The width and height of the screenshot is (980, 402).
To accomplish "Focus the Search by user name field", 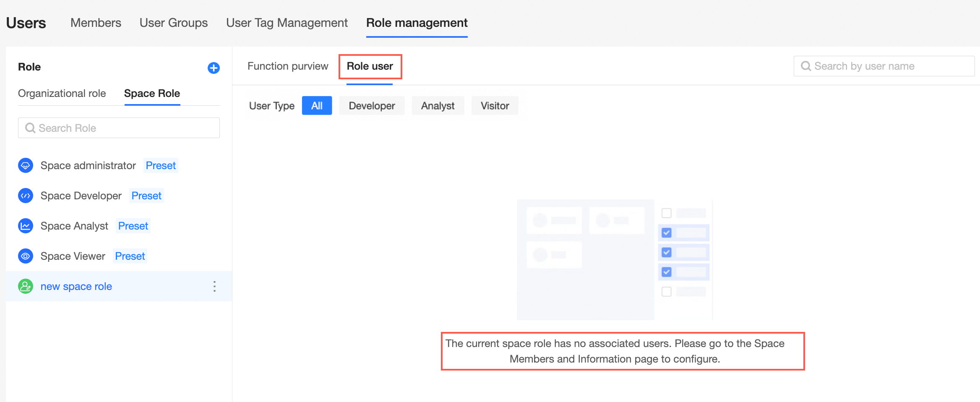I will point(884,66).
